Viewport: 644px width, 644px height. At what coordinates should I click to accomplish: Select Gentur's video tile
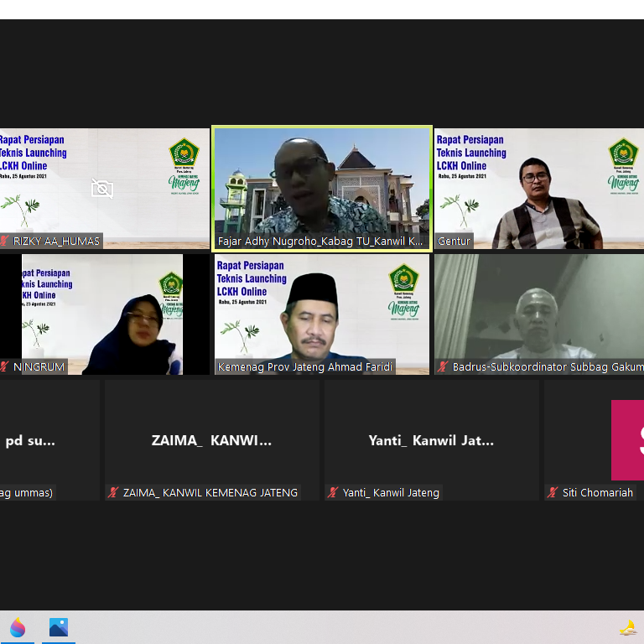point(539,189)
